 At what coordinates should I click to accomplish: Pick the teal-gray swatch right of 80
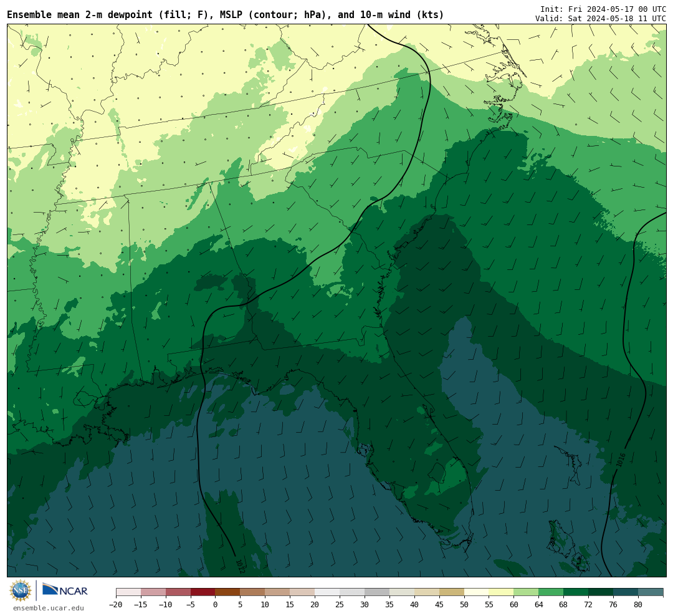click(x=651, y=592)
